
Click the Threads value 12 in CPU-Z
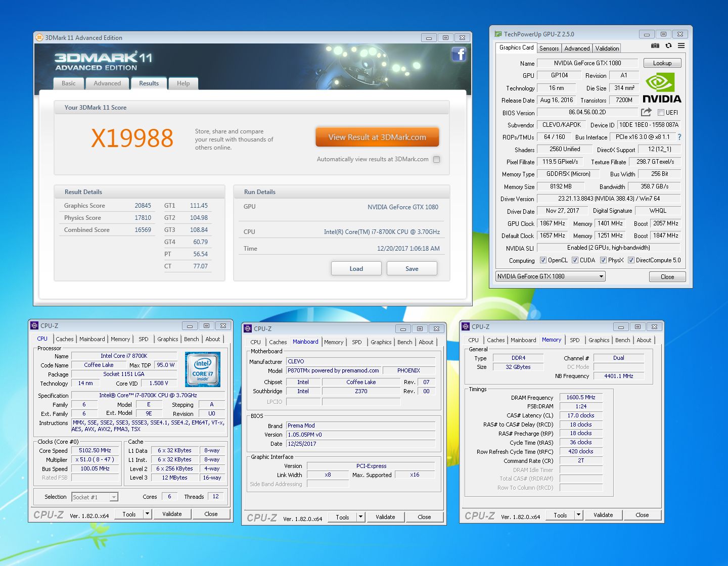216,496
